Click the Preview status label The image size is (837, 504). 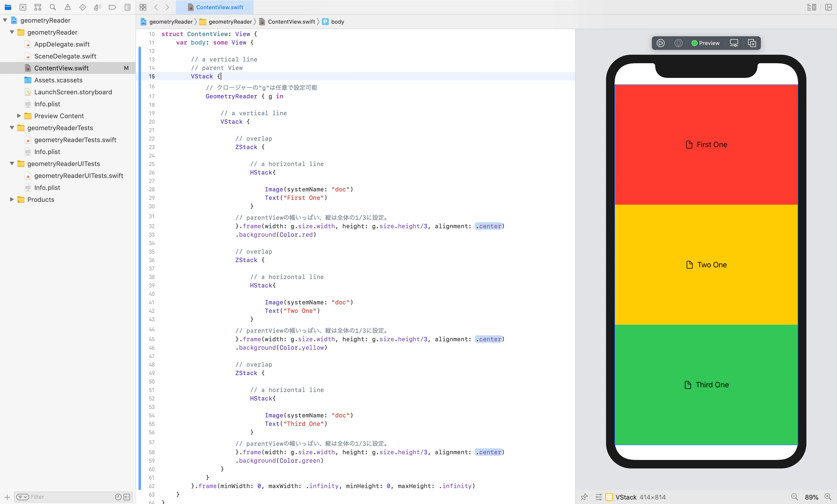[x=705, y=43]
